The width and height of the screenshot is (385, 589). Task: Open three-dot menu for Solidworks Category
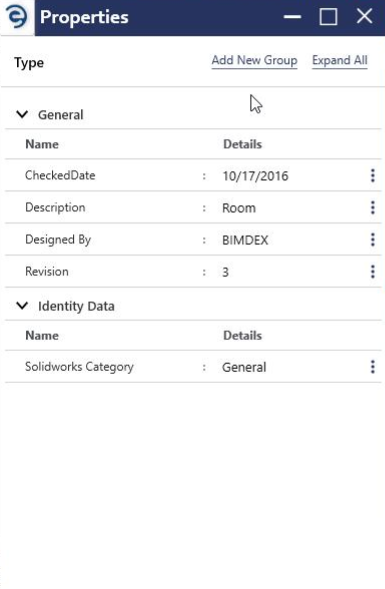tap(373, 367)
